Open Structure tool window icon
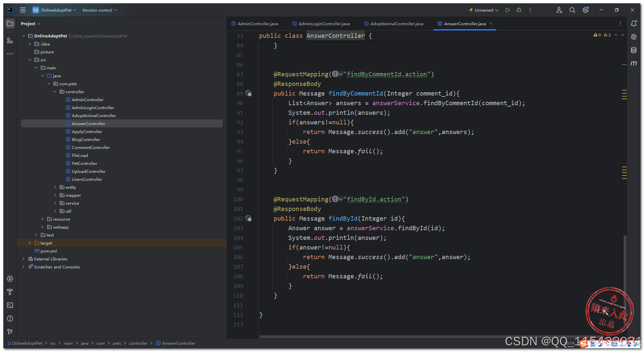This screenshot has height=352, width=644. [x=10, y=40]
